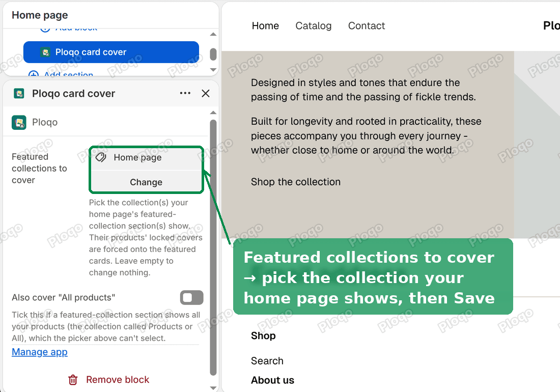Click the down arrow of the section list scrollbar
This screenshot has width=560, height=392.
pyautogui.click(x=213, y=70)
